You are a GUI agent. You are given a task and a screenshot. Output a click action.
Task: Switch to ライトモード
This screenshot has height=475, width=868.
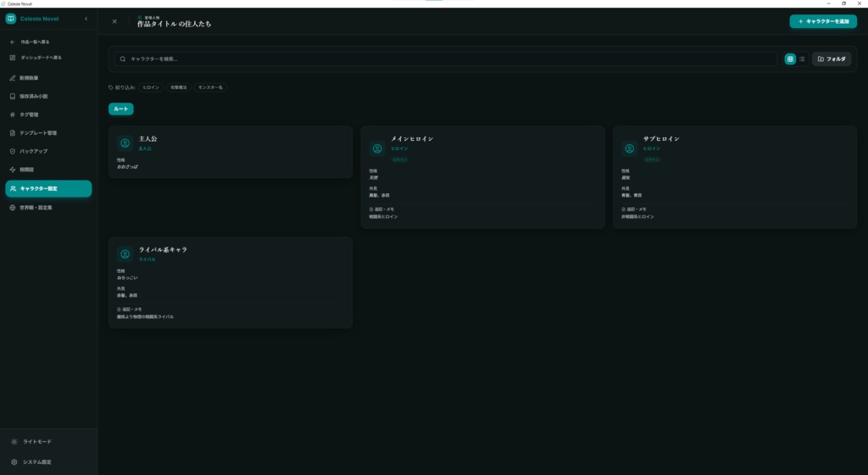pyautogui.click(x=48, y=442)
